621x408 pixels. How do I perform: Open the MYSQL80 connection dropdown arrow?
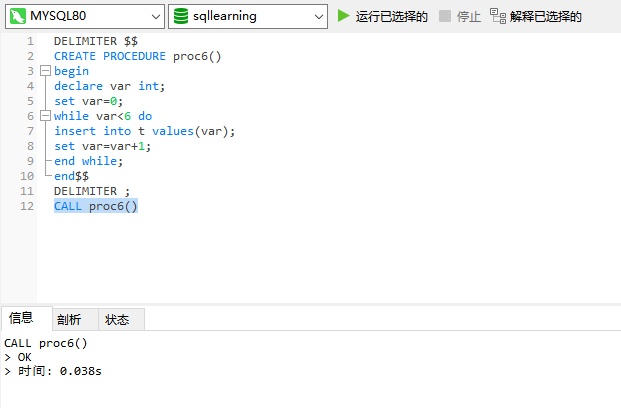click(x=156, y=17)
